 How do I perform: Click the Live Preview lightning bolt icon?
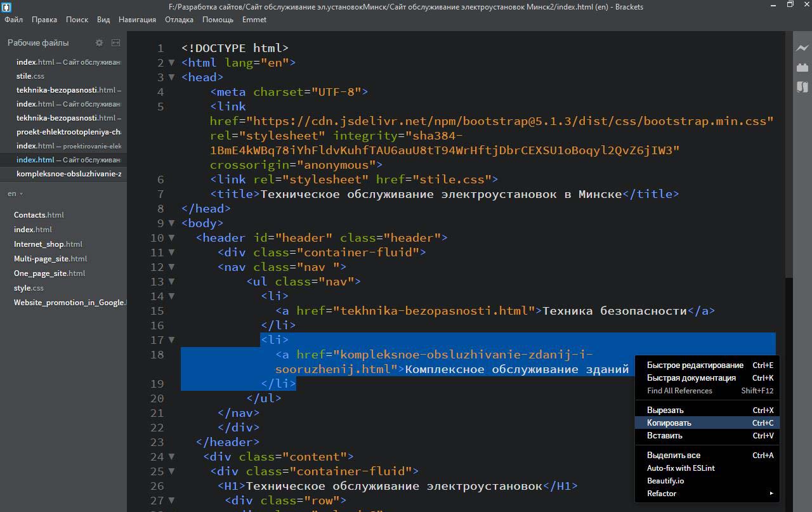coord(802,48)
